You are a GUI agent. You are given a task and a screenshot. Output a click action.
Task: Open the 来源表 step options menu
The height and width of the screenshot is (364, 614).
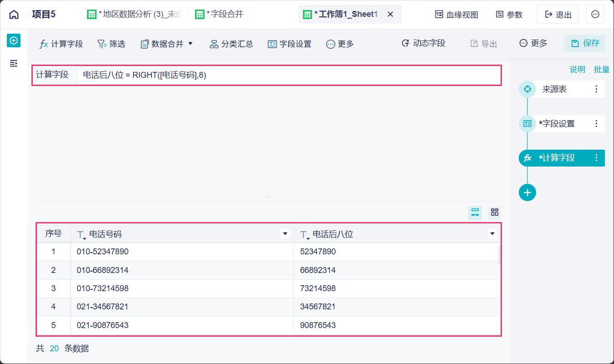pyautogui.click(x=597, y=89)
